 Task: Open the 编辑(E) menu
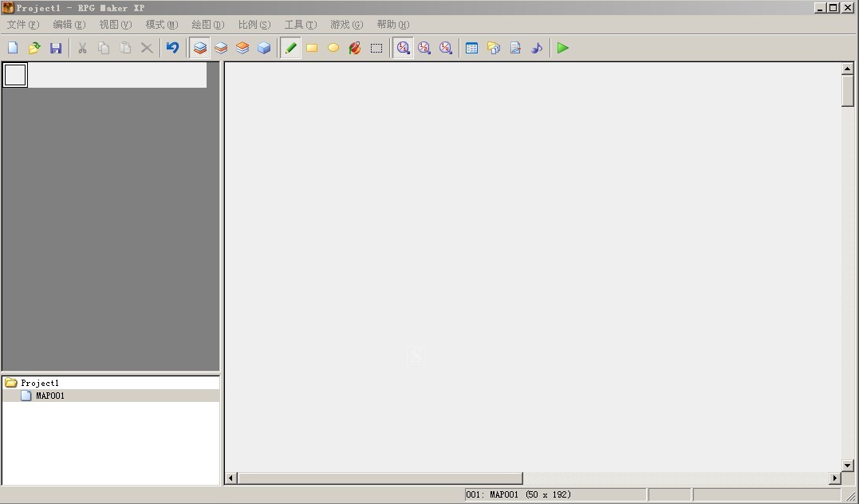click(69, 25)
